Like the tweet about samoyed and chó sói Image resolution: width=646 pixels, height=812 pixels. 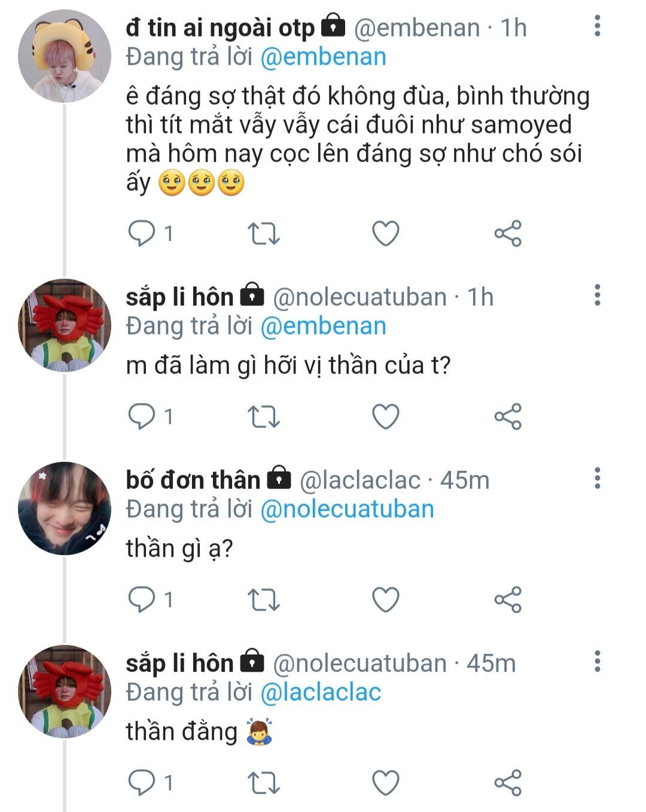tap(386, 233)
